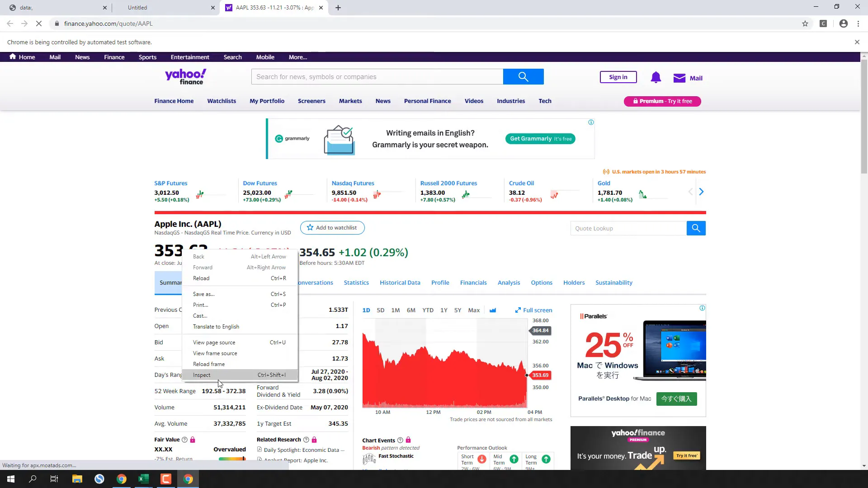Image resolution: width=868 pixels, height=488 pixels.
Task: Click the Sign in button
Action: (618, 77)
